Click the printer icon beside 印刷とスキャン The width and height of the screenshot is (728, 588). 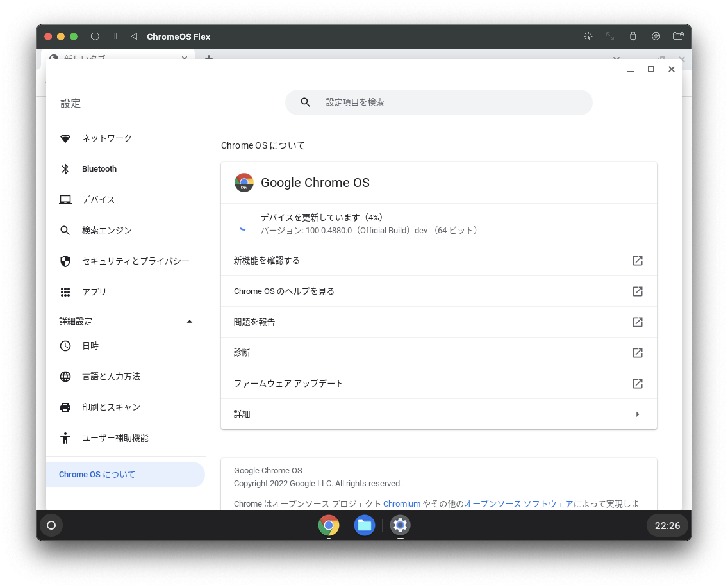(x=65, y=407)
